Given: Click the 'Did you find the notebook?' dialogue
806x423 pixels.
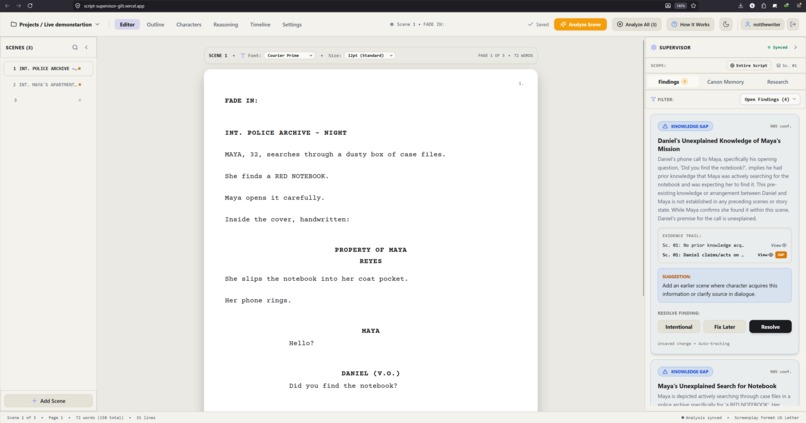Looking at the screenshot, I should (343, 385).
